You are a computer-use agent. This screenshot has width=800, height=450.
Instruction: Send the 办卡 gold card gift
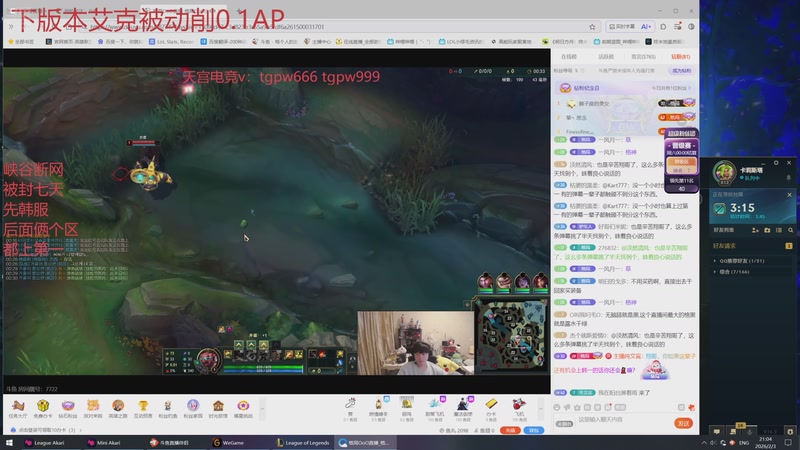point(491,409)
